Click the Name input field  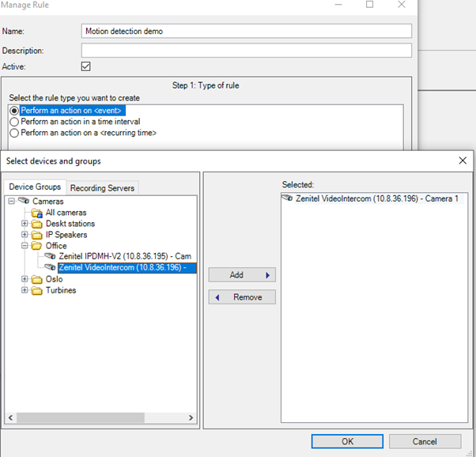tap(247, 31)
